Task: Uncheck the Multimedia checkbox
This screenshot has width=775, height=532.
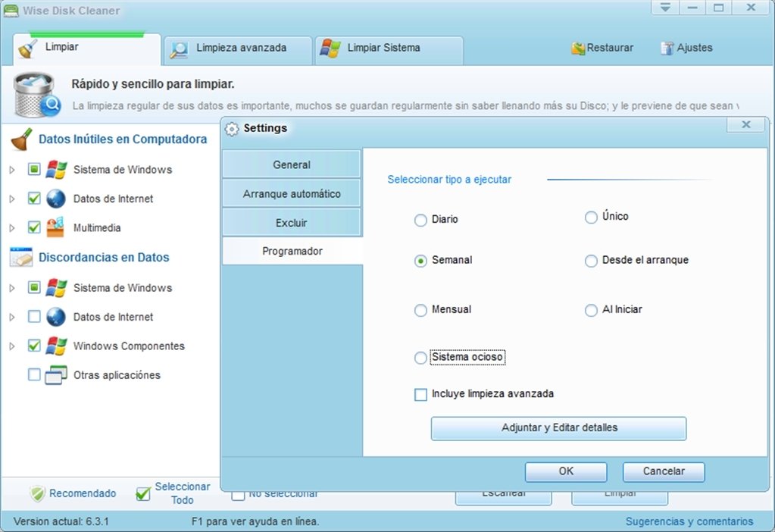Action: coord(34,227)
